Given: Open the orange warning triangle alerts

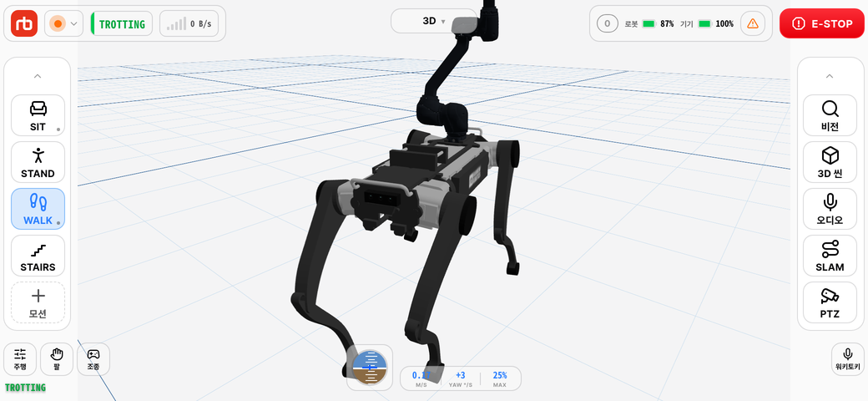Looking at the screenshot, I should (752, 24).
